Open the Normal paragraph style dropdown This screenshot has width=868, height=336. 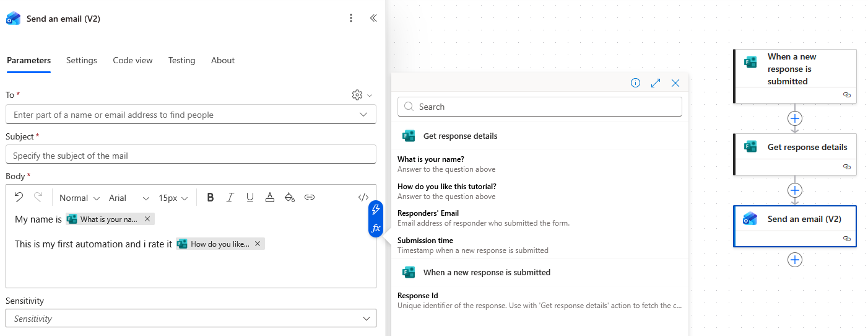[79, 198]
